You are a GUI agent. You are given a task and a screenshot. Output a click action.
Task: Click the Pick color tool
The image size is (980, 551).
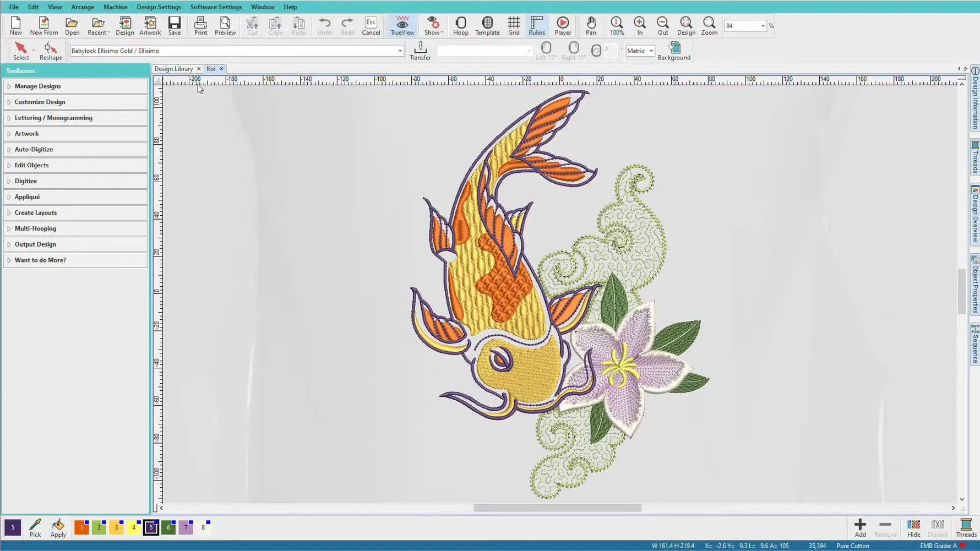pos(35,527)
